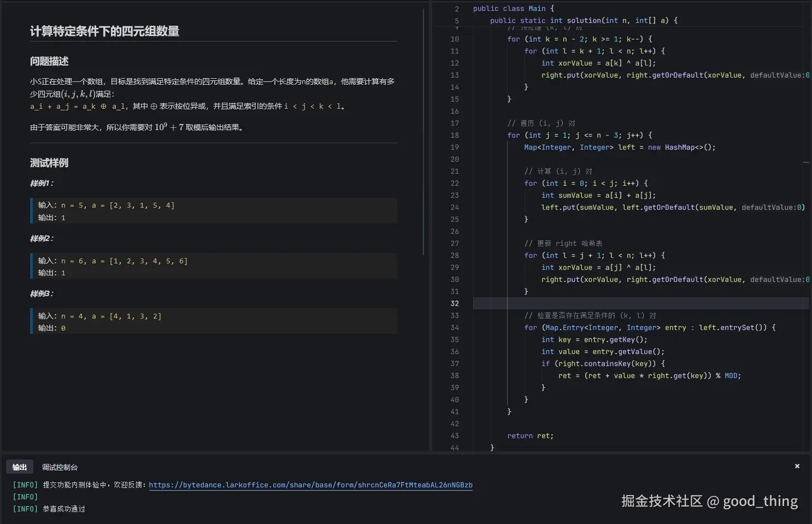Click 'int xorValue = a[k] ^ a[l];' line
812x524 pixels.
tap(598, 63)
